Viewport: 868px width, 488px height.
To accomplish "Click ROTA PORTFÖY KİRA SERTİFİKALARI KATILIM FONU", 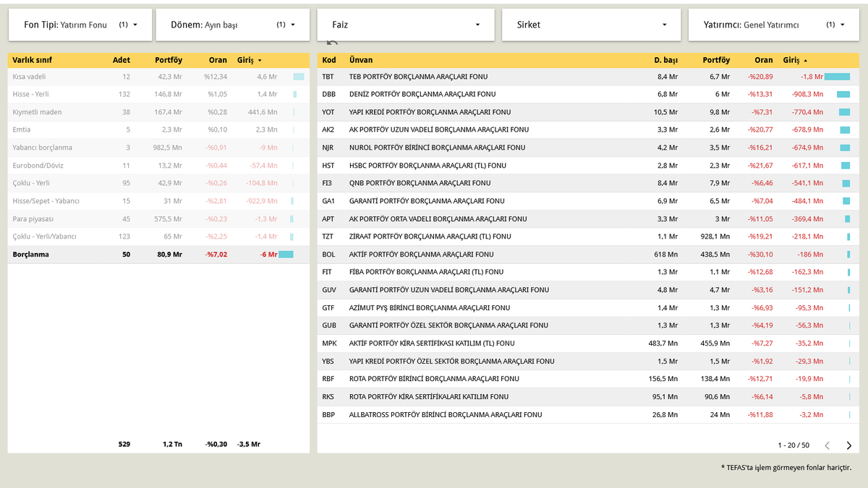I will coord(429,397).
